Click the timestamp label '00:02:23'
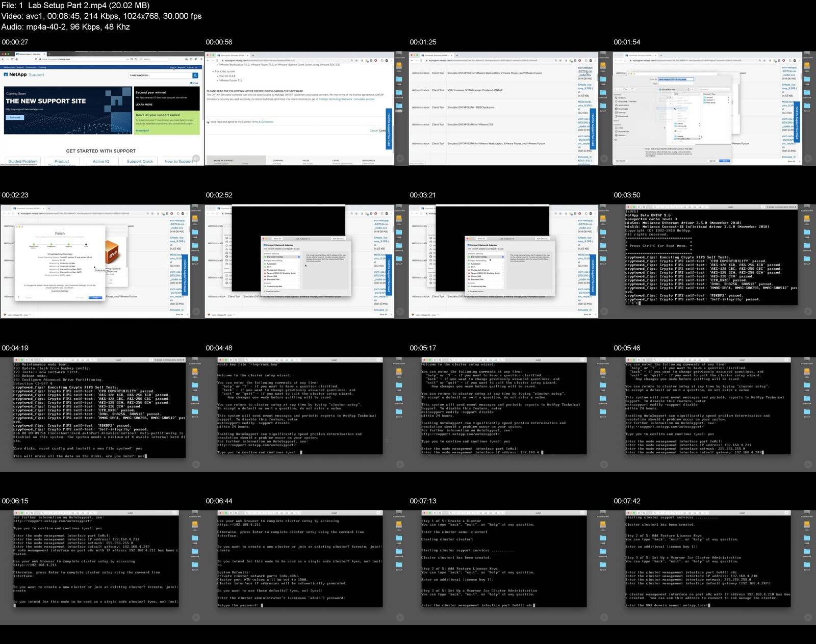The height and width of the screenshot is (644, 816). 15,195
